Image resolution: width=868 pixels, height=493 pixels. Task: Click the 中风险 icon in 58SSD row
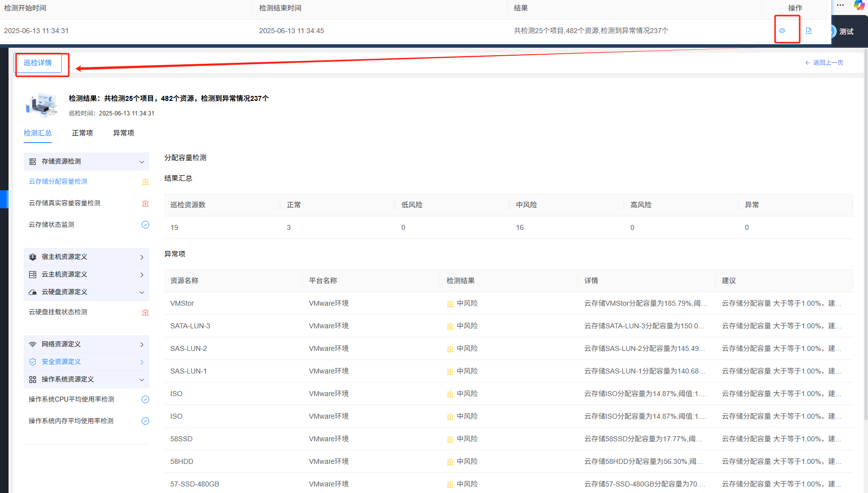pyautogui.click(x=450, y=439)
